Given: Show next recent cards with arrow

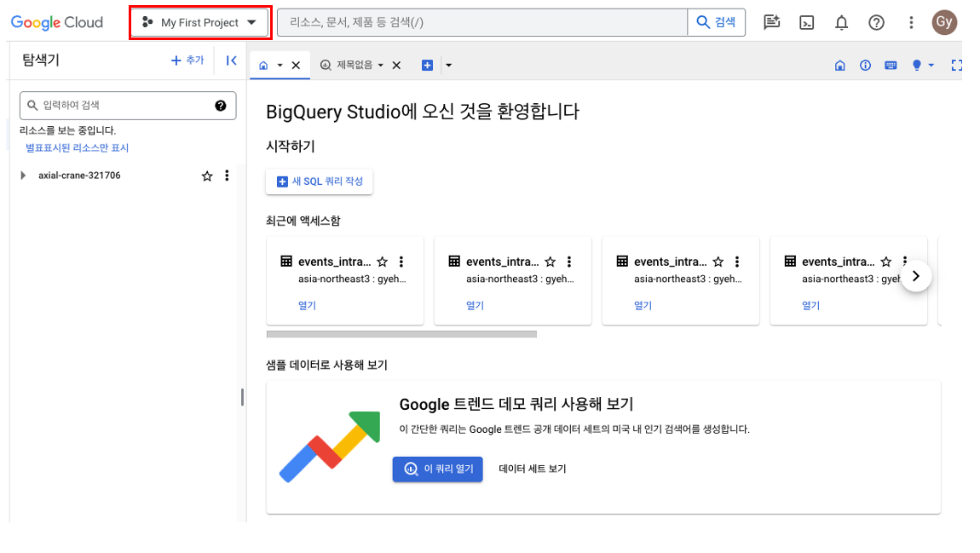Looking at the screenshot, I should [915, 276].
